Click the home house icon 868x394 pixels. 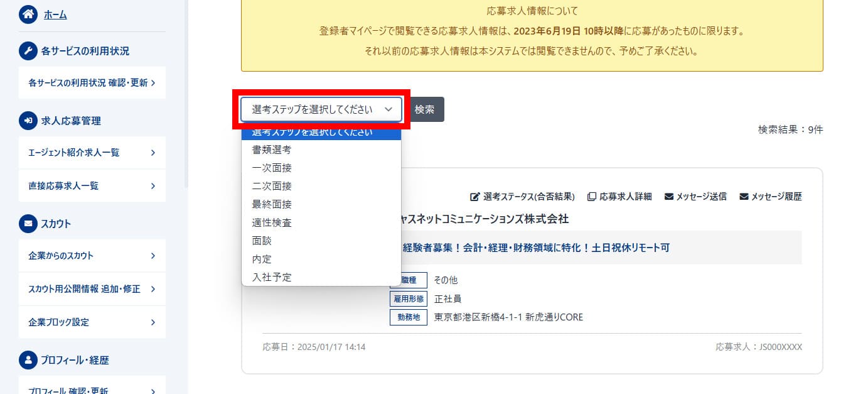28,14
